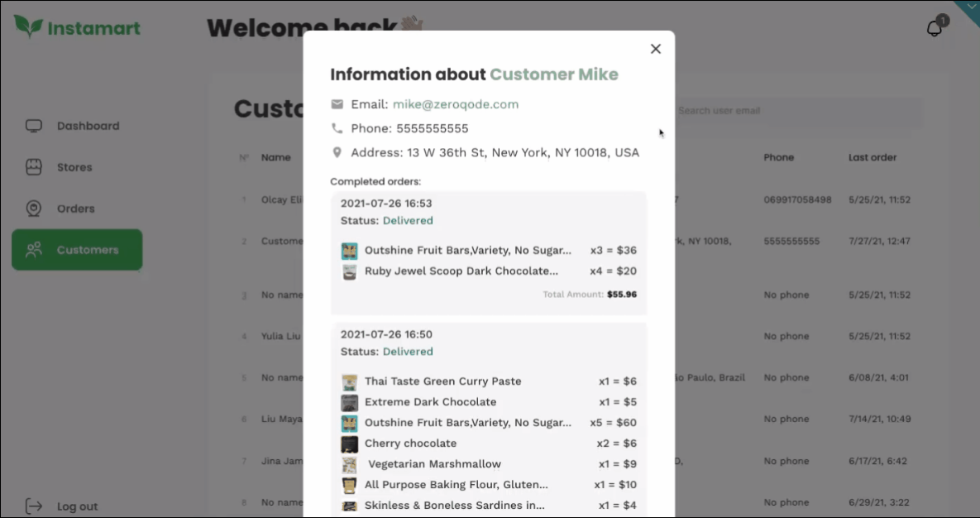Close the customer information popup
This screenshot has height=518, width=980.
[x=656, y=49]
